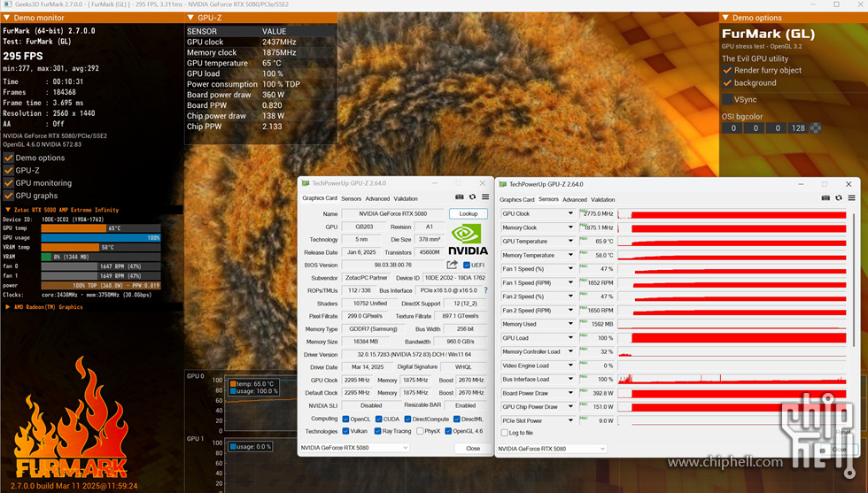Image resolution: width=868 pixels, height=493 pixels.
Task: Open GPU selector dropdown in Sensors window
Action: pos(551,449)
